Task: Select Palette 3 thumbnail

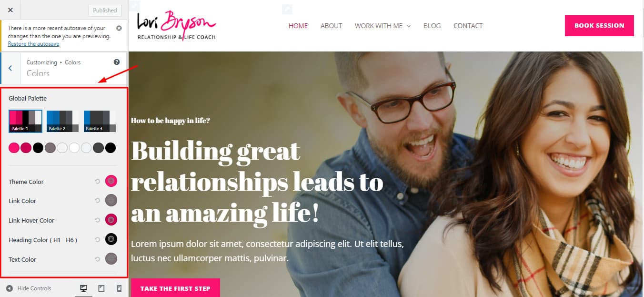Action: (100, 121)
